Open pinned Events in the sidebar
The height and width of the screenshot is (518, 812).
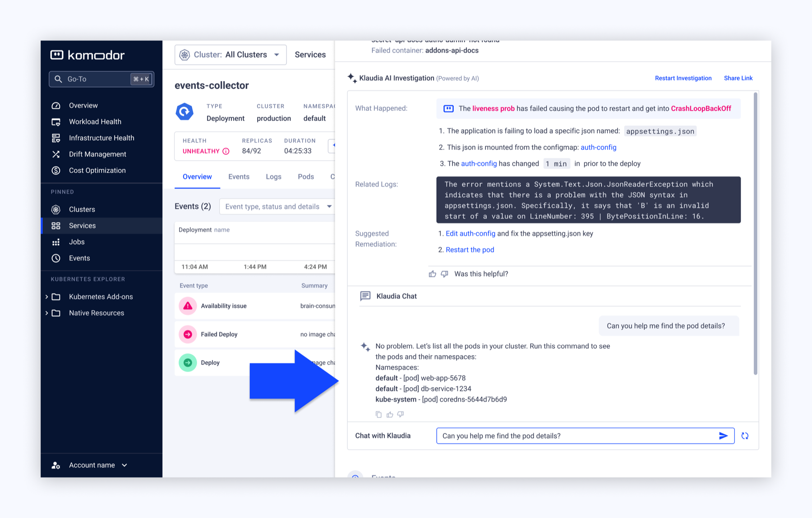[79, 258]
